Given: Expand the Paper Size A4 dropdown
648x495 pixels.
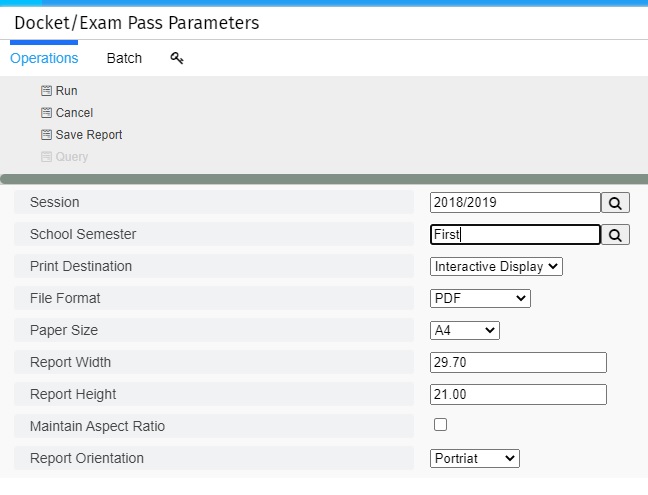Looking at the screenshot, I should (465, 331).
